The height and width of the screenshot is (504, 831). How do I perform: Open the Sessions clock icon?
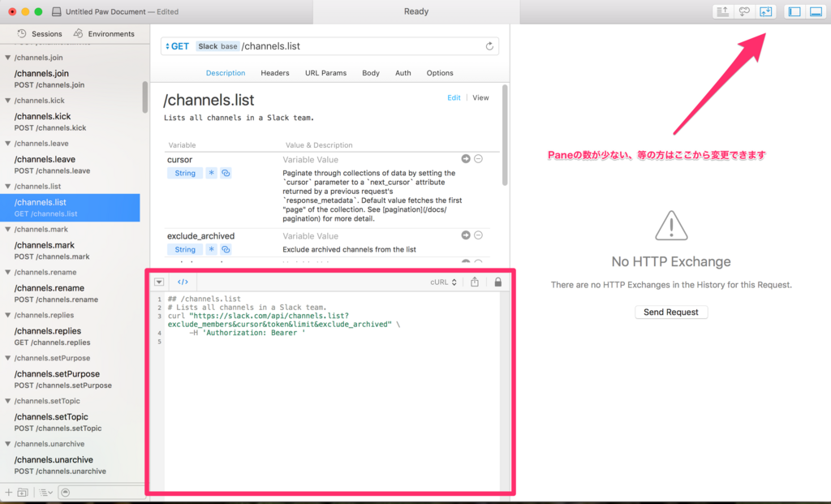click(x=22, y=33)
